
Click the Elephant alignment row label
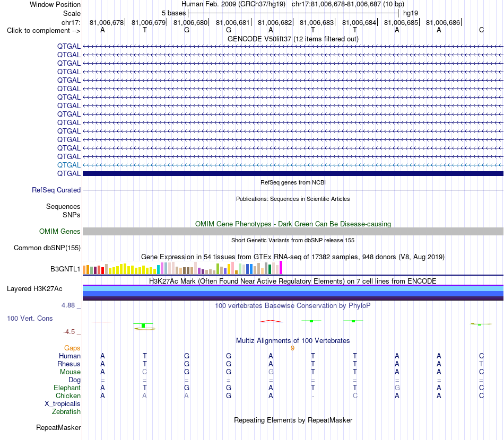coord(67,388)
